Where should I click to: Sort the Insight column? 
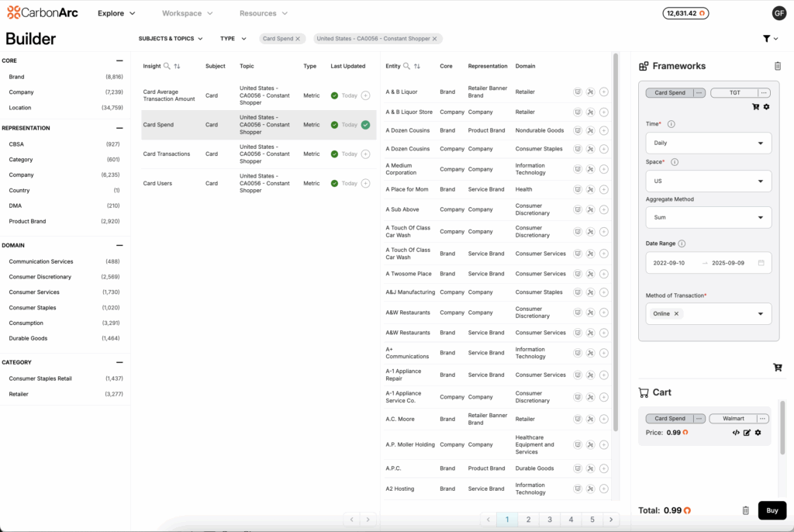177,66
